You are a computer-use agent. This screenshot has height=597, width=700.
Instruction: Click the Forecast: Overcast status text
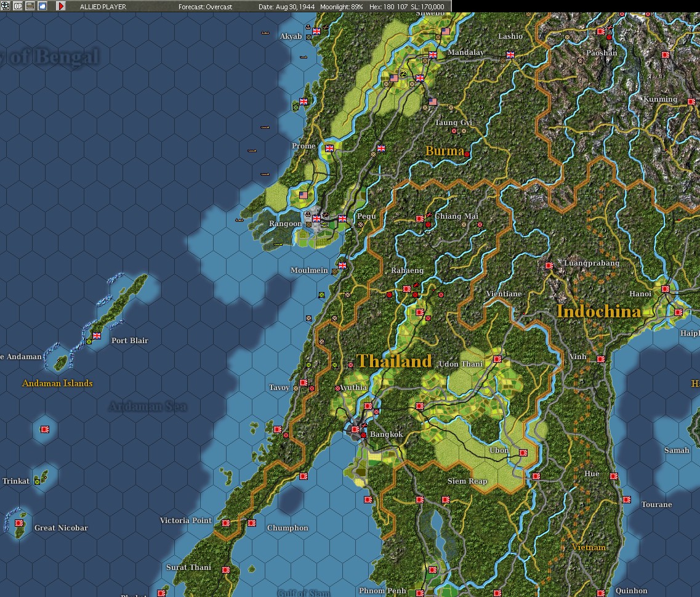pyautogui.click(x=206, y=7)
